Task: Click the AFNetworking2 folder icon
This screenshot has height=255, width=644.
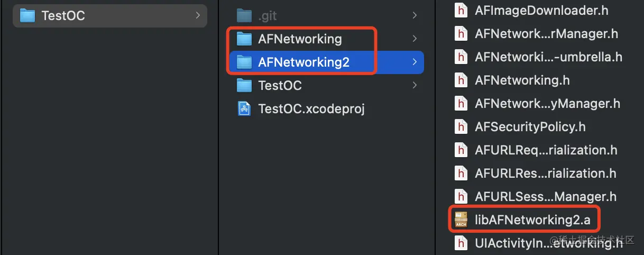Action: (244, 62)
